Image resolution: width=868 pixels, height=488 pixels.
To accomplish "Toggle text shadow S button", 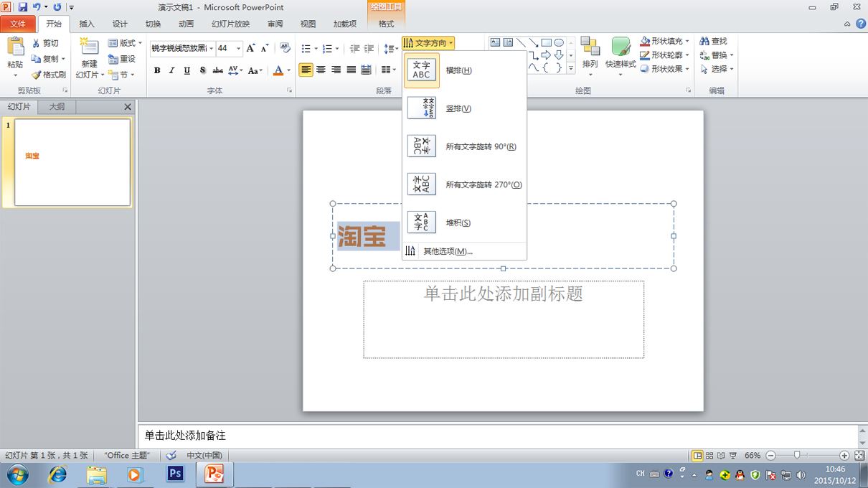I will (202, 70).
